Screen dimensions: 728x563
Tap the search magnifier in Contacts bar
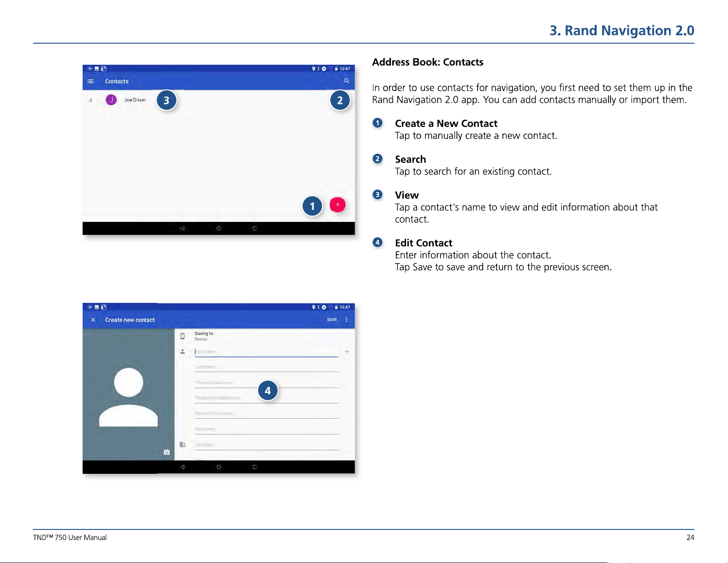click(x=347, y=81)
